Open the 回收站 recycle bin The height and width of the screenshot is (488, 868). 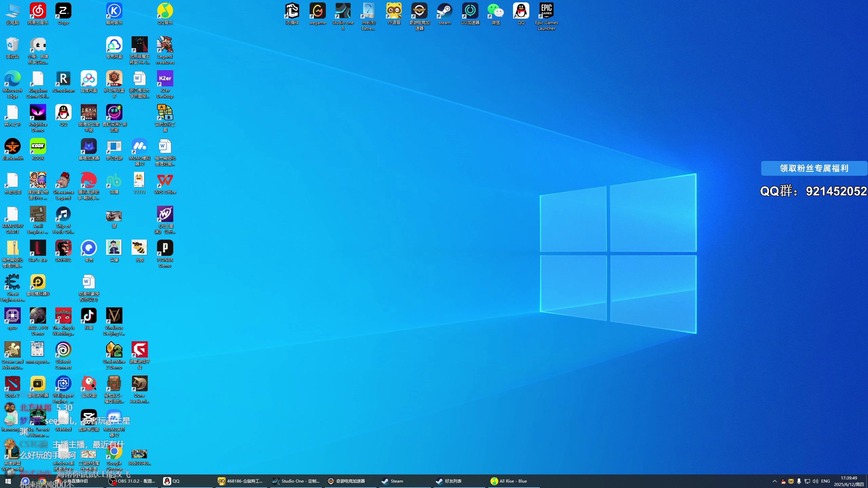tap(12, 48)
